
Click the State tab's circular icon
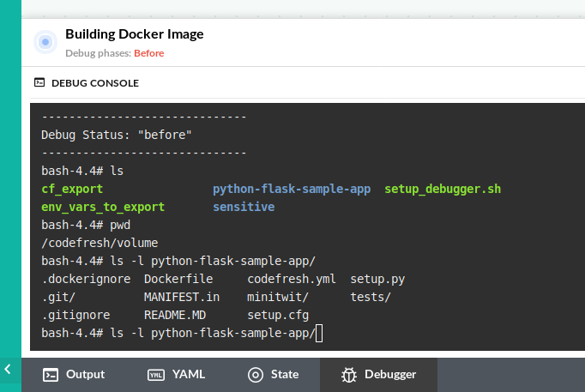point(255,375)
